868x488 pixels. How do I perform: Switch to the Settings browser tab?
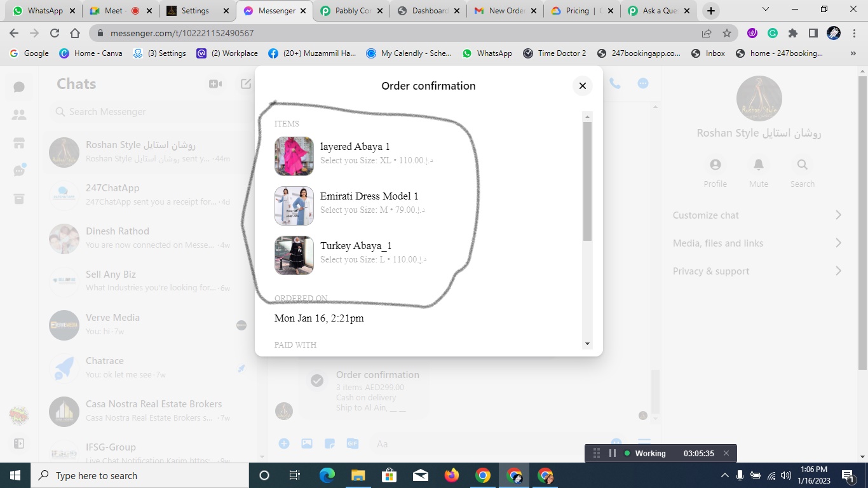pos(197,11)
